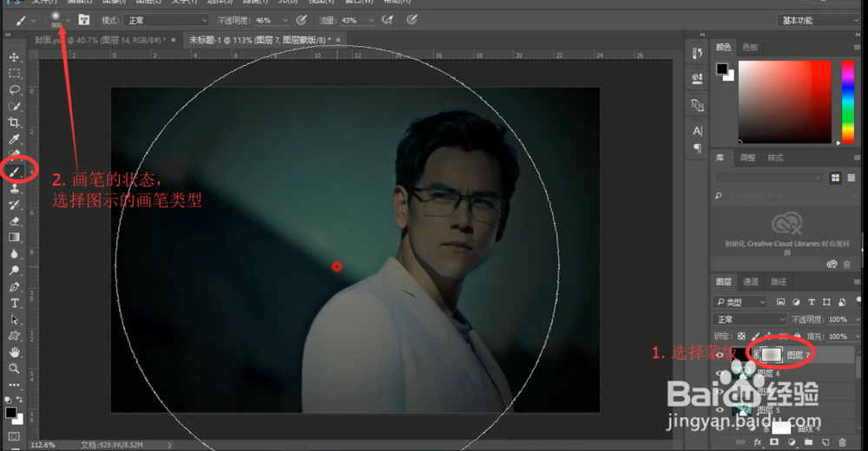This screenshot has width=868, height=451.
Task: Select the Move tool
Action: click(15, 57)
